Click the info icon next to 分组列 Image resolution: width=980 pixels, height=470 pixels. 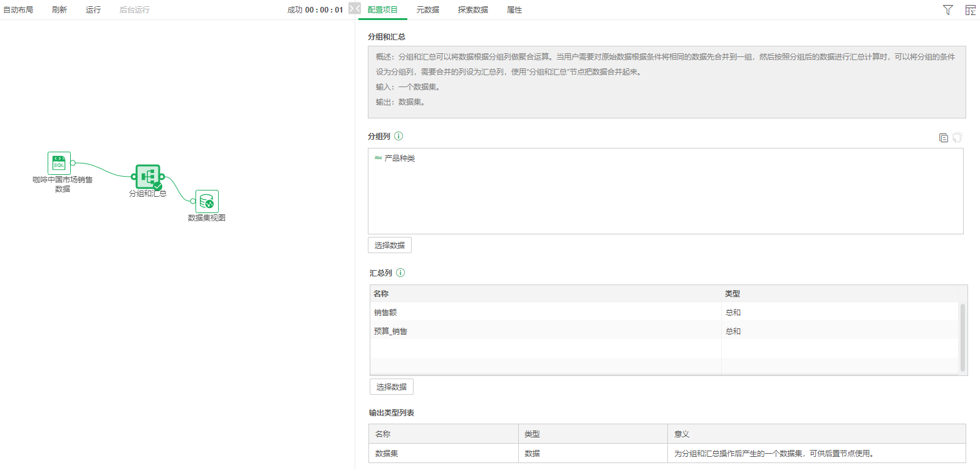[x=399, y=136]
